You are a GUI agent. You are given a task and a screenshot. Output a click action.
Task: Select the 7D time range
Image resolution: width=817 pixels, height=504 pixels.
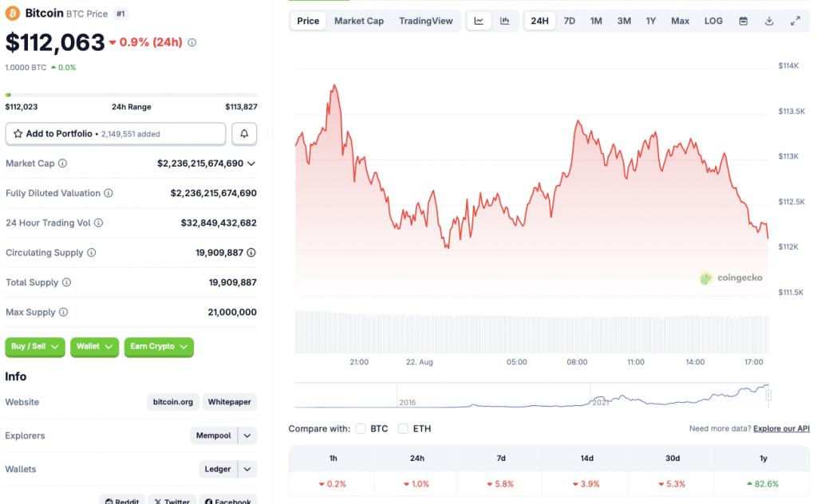coord(569,21)
